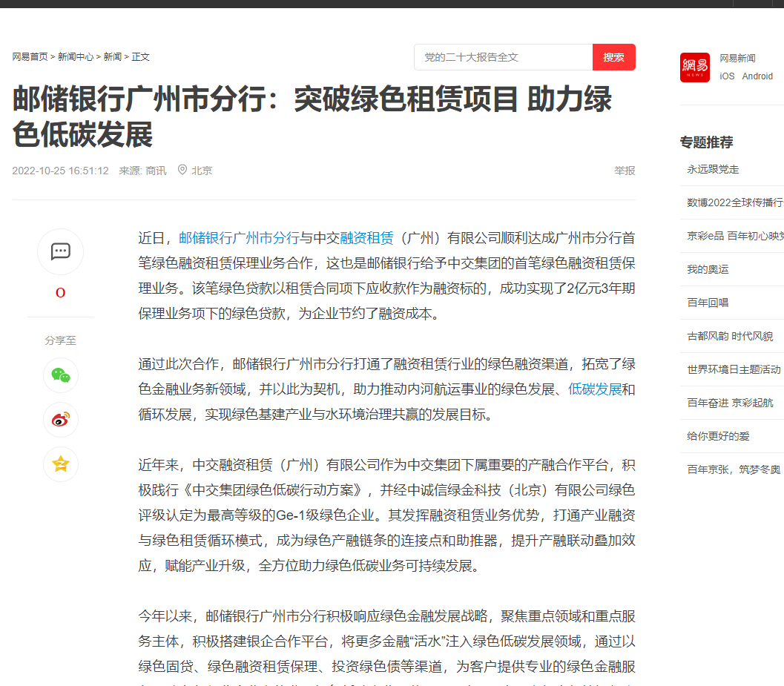The image size is (784, 686).
Task: Click the 正文 breadcrumb text
Action: coord(140,56)
